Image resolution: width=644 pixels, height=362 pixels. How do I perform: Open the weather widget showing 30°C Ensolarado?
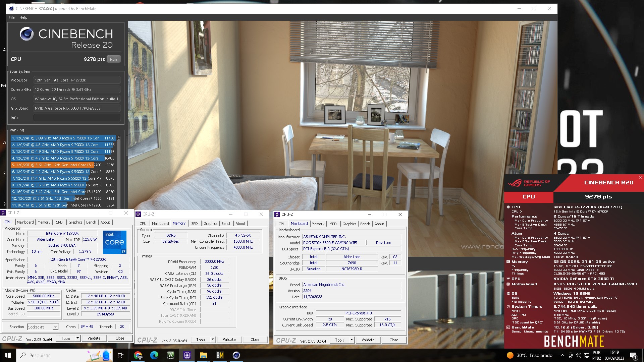[530, 355]
